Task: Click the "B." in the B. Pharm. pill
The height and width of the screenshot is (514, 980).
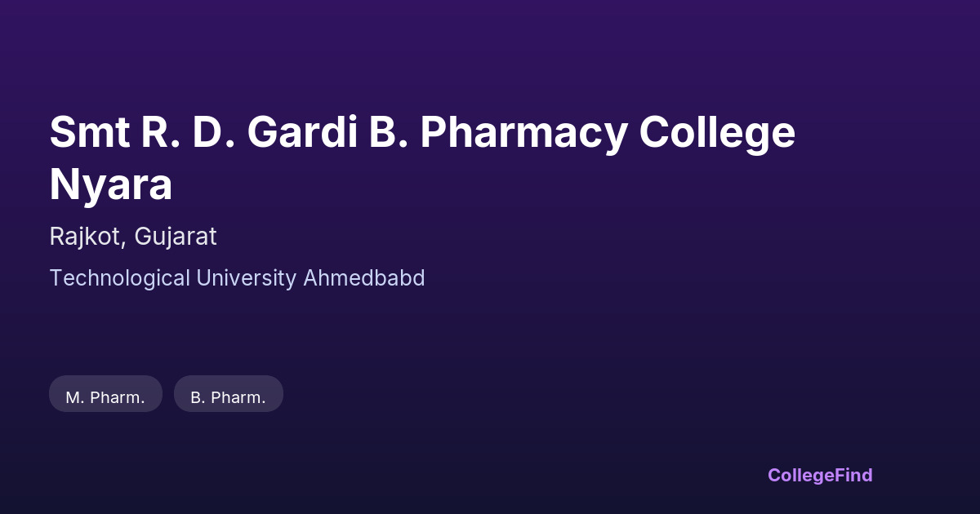Action: 198,397
